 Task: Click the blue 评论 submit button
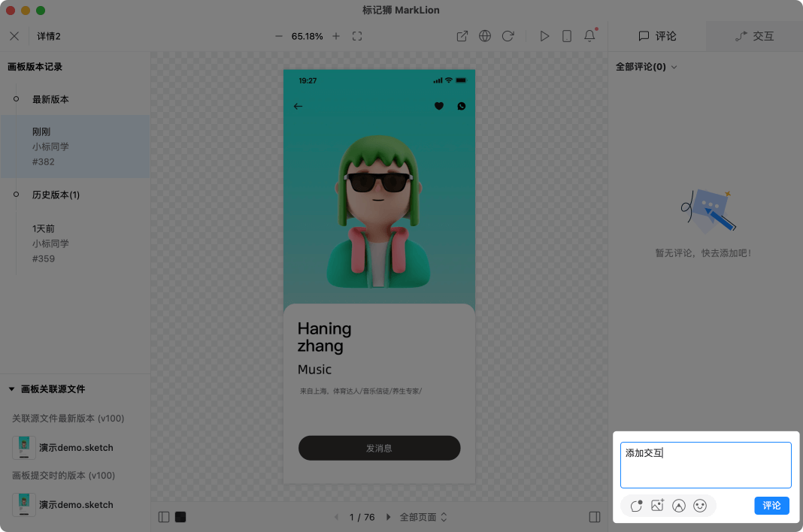[x=771, y=506]
